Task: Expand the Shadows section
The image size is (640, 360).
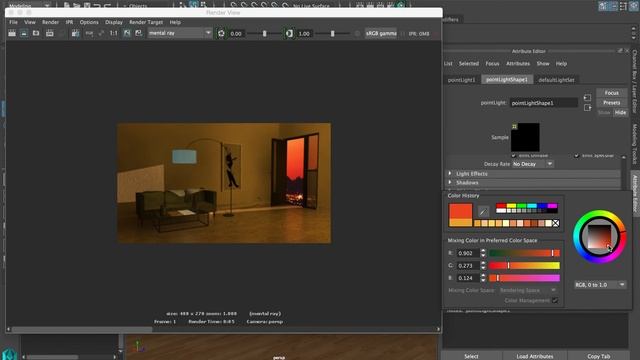Action: [450, 182]
